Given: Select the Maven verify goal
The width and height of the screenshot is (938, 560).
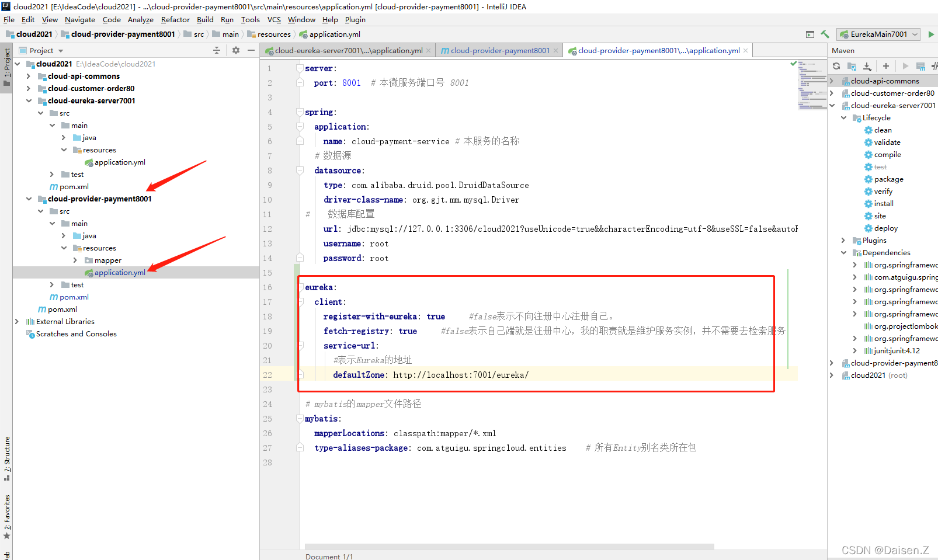Looking at the screenshot, I should [x=883, y=192].
